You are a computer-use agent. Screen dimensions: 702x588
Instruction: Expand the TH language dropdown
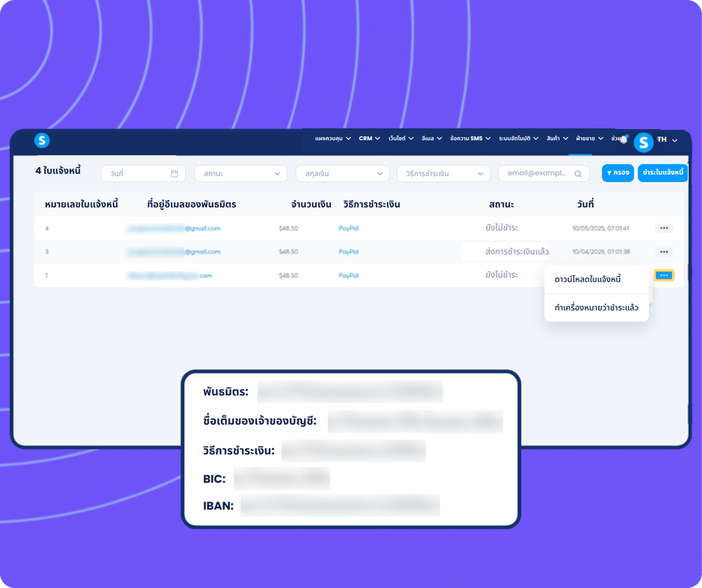[668, 140]
